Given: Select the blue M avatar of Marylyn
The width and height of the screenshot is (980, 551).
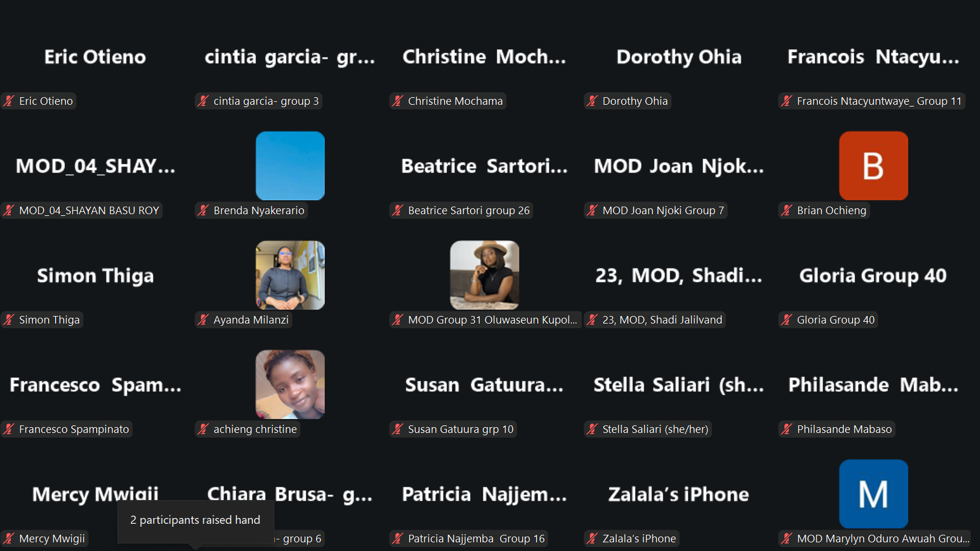Looking at the screenshot, I should [873, 494].
